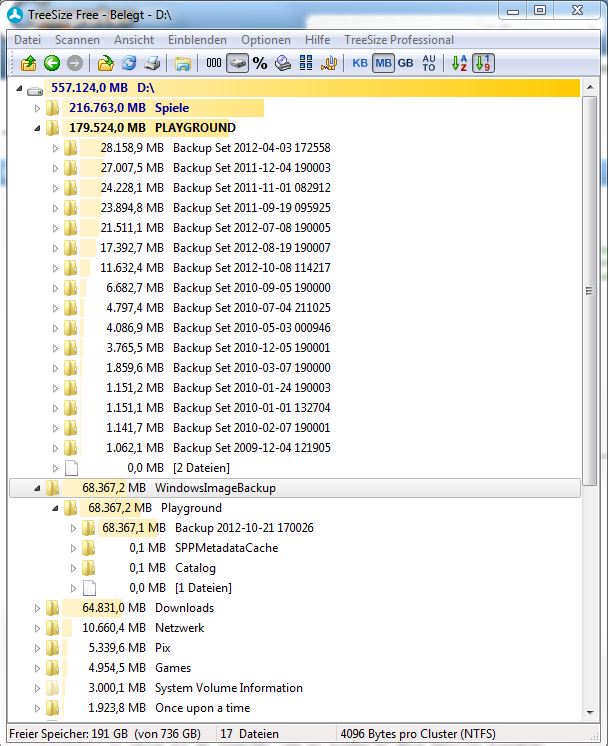The image size is (608, 746).
Task: Click the printer icon to print report
Action: (152, 63)
